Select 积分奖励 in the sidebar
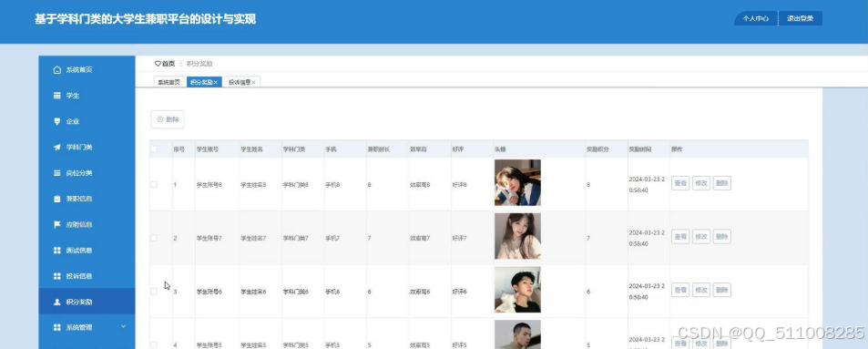 tap(87, 302)
